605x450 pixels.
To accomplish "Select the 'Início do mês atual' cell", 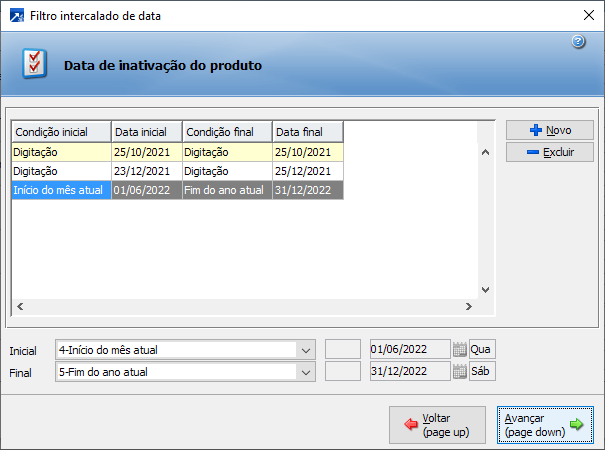I will pos(62,190).
